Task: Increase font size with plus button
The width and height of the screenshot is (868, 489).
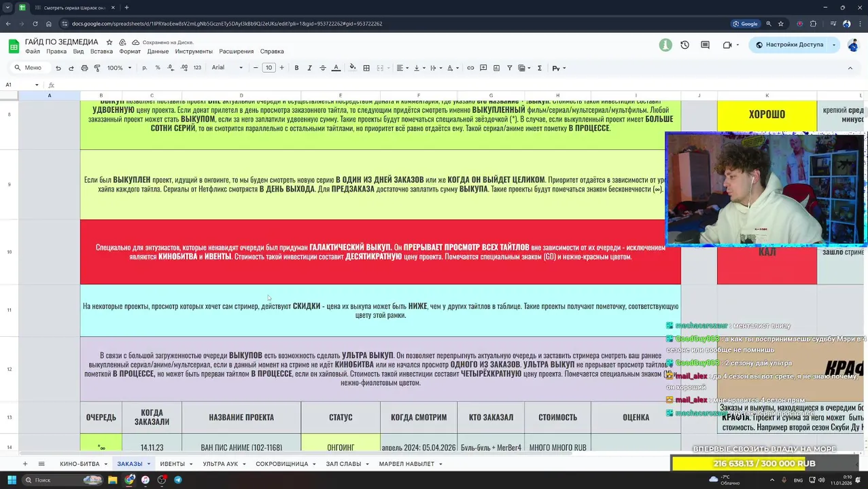Action: pyautogui.click(x=282, y=68)
